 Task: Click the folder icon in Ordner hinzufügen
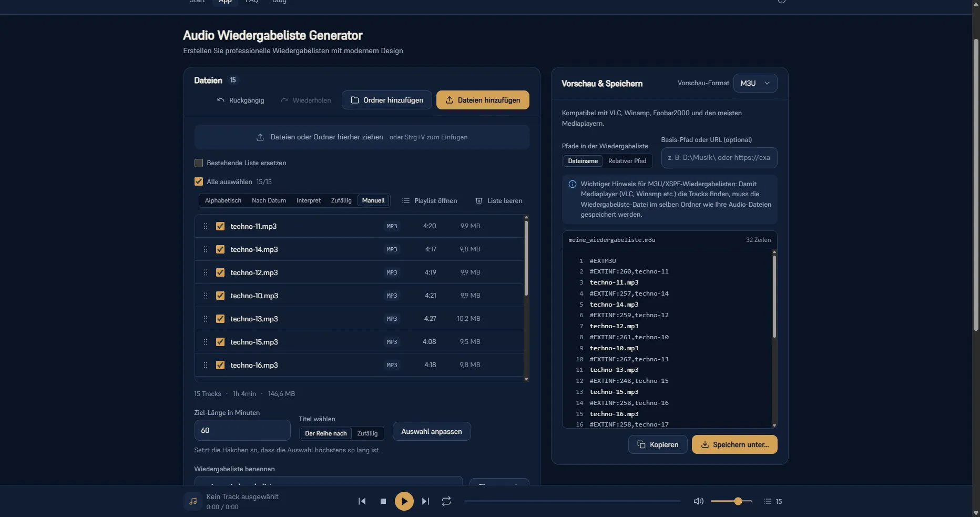tap(355, 100)
